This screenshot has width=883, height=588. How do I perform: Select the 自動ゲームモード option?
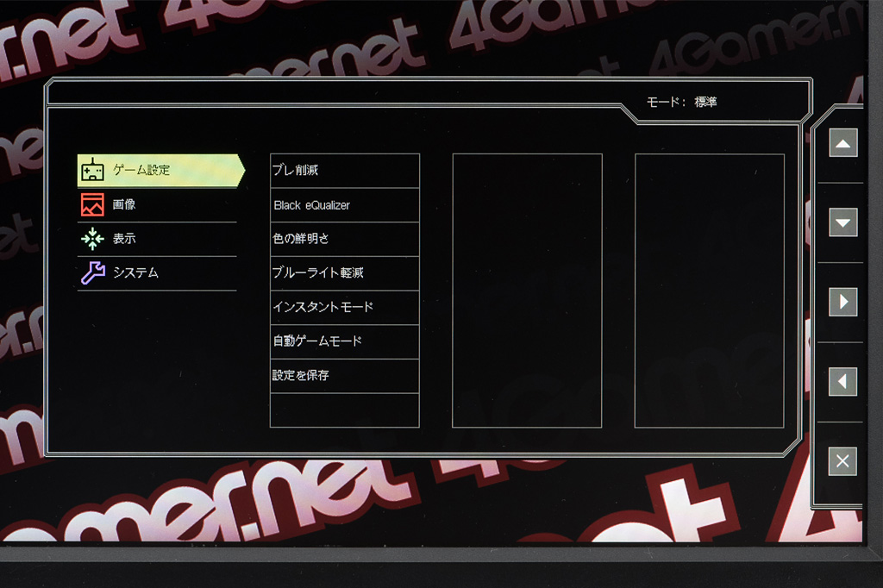coord(345,342)
